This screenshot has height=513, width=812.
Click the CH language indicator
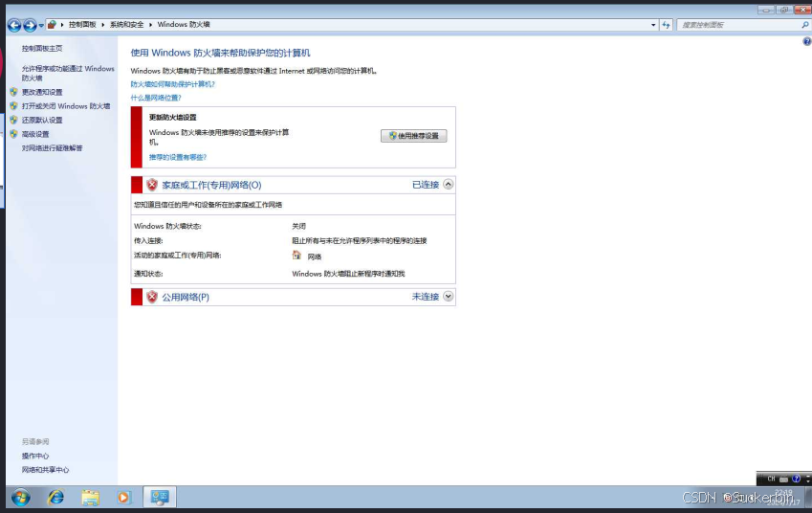point(771,479)
